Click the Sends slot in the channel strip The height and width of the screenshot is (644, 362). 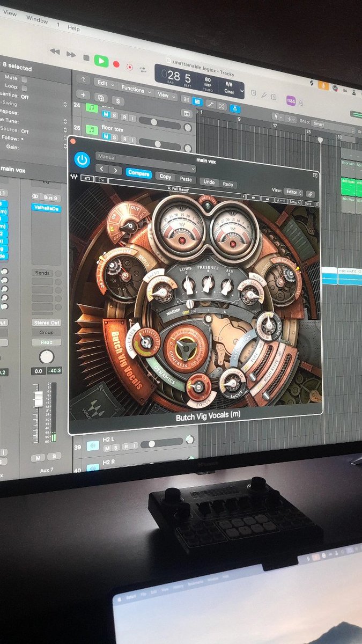pyautogui.click(x=42, y=273)
